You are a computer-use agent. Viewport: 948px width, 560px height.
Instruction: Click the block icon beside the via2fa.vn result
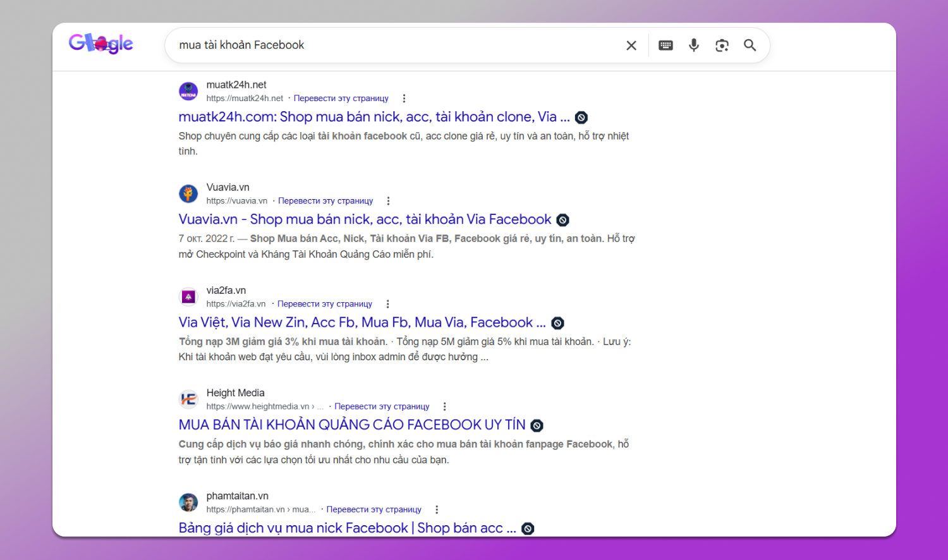pyautogui.click(x=557, y=322)
